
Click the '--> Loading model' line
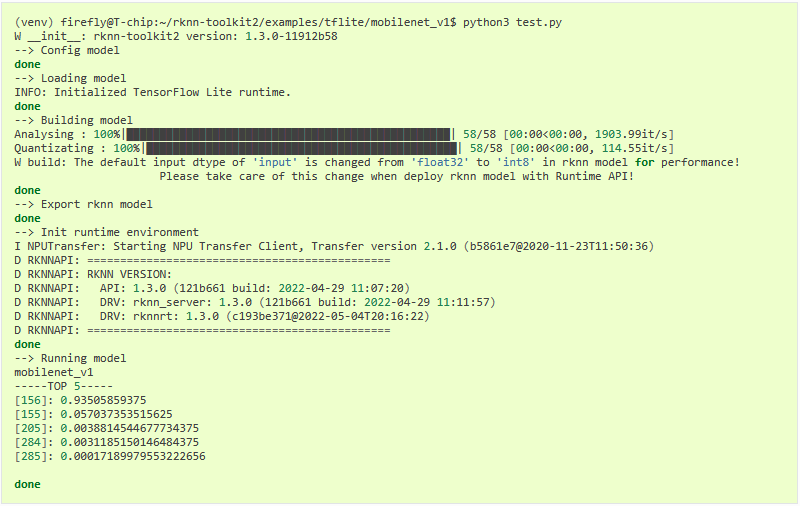coord(70,79)
